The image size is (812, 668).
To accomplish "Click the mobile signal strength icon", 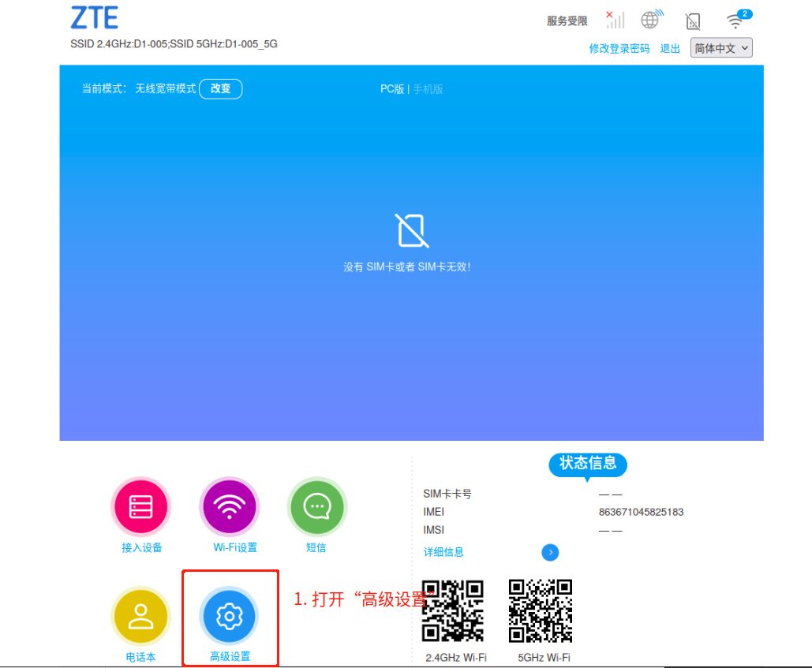I will tap(616, 21).
